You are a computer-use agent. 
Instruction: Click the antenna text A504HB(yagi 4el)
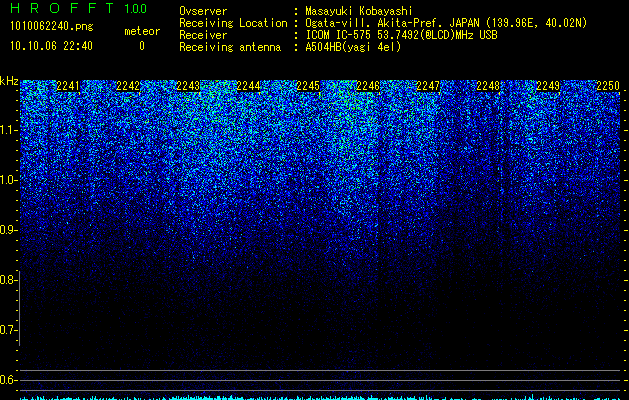(x=353, y=47)
